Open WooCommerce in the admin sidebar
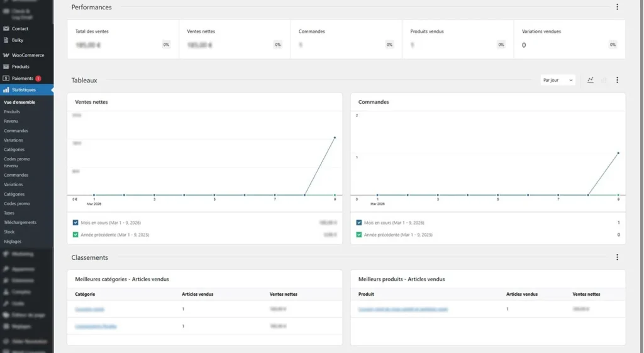 pos(28,55)
